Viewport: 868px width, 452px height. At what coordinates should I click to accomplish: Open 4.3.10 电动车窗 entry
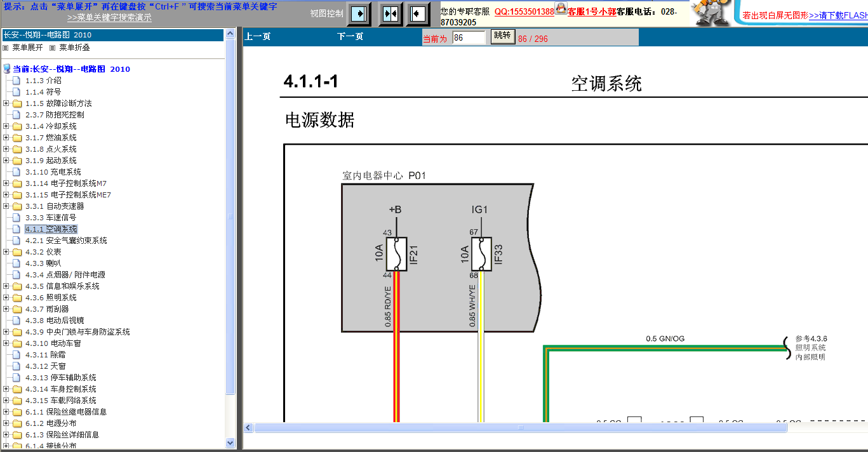click(53, 343)
